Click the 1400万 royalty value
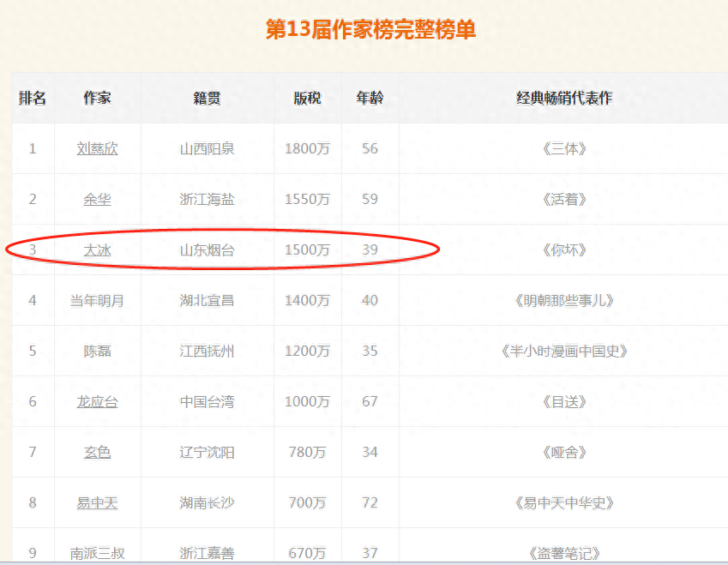Screen dimensions: 728x565 click(307, 300)
